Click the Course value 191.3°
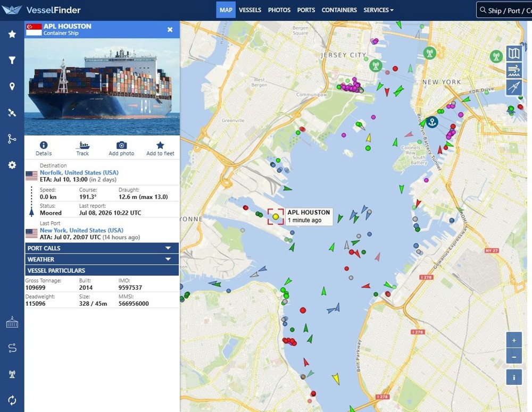This screenshot has height=412, width=532. coord(88,197)
